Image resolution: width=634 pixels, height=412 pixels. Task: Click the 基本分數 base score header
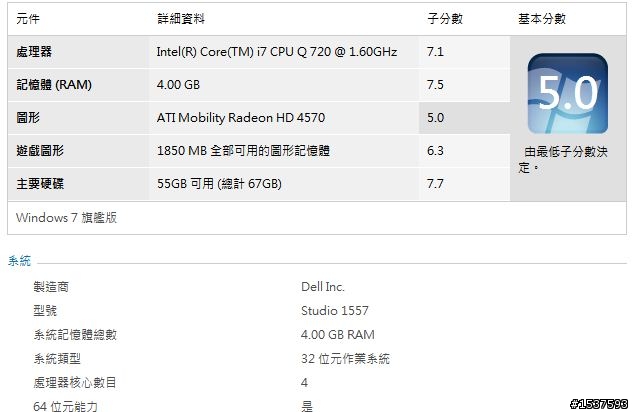pos(542,19)
